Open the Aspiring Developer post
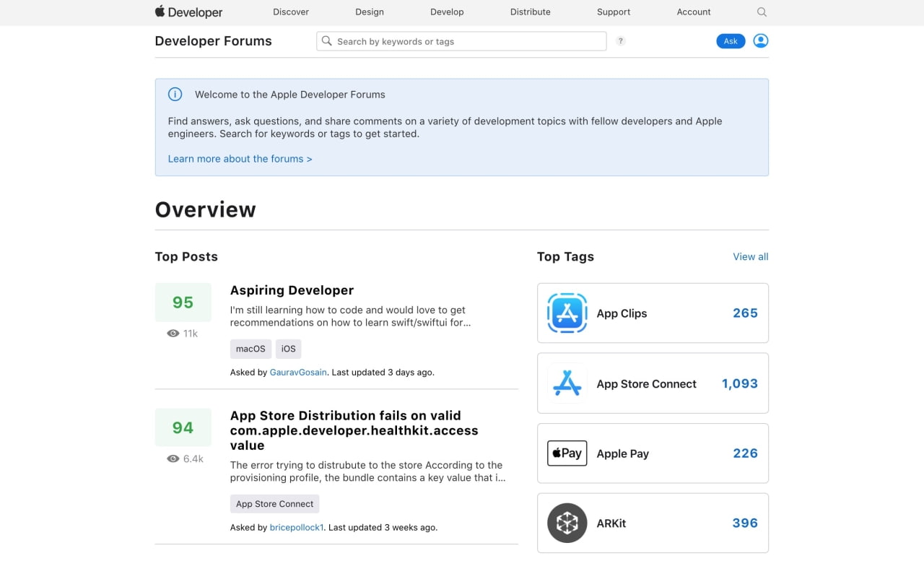Viewport: 924px width, 561px height. (292, 290)
